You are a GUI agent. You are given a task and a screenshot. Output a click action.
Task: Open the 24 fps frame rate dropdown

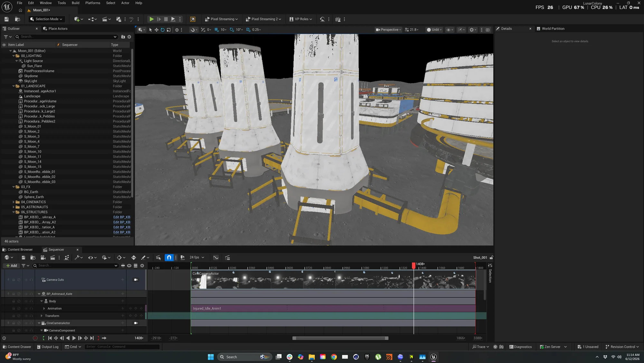197,258
